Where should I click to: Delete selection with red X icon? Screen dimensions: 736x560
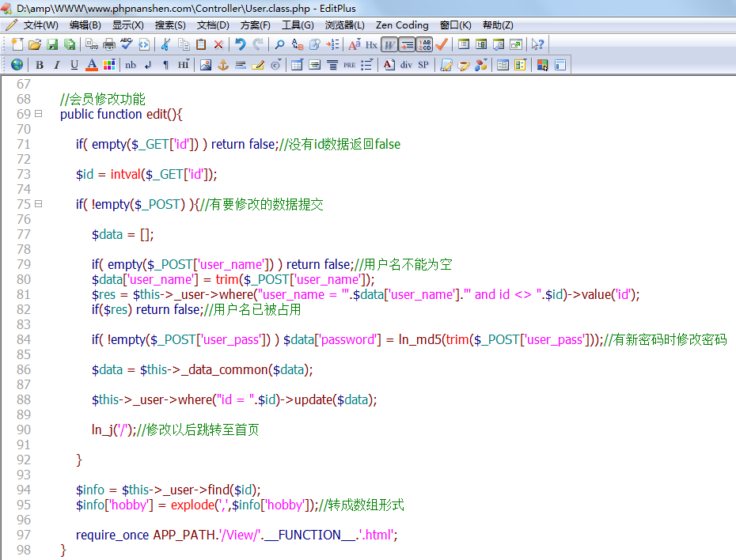[x=218, y=44]
